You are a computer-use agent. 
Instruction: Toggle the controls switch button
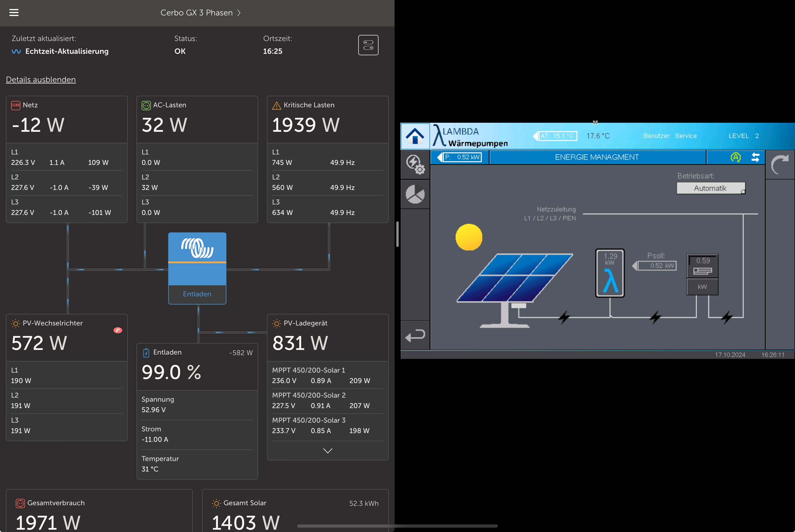pos(368,45)
